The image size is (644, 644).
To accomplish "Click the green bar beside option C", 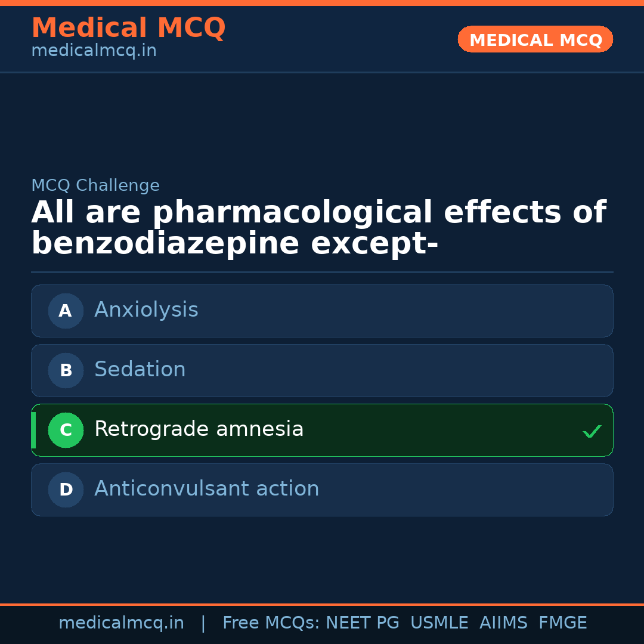I will click(33, 430).
